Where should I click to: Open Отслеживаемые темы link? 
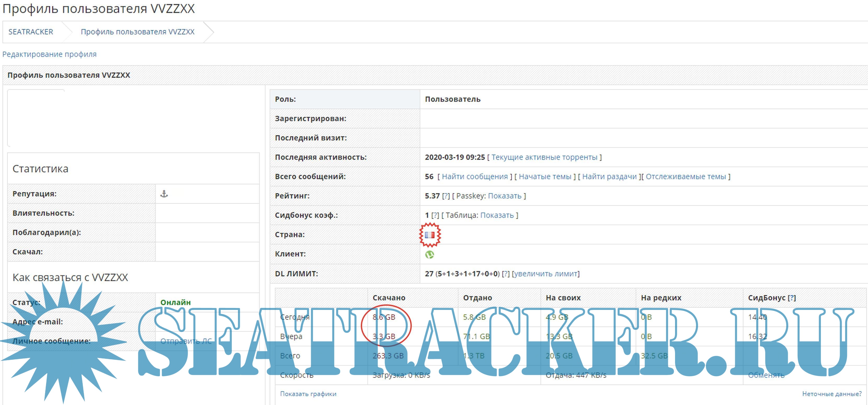tap(686, 176)
